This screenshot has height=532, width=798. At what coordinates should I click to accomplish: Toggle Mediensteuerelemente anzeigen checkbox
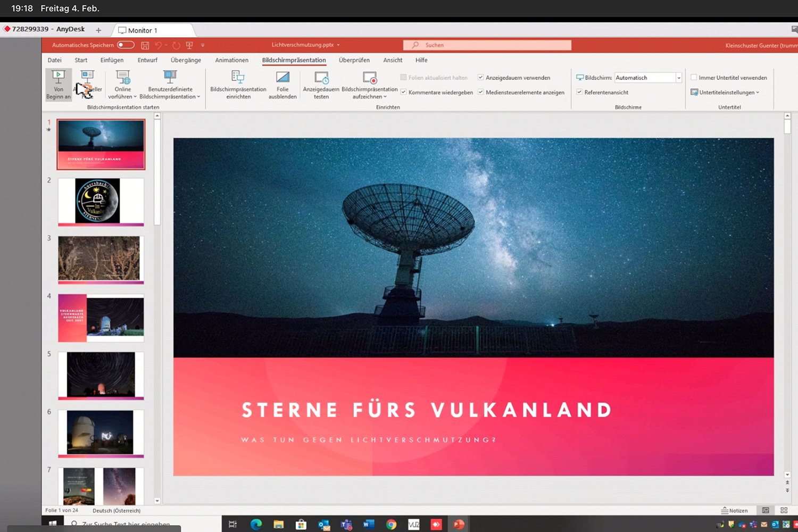coord(480,92)
